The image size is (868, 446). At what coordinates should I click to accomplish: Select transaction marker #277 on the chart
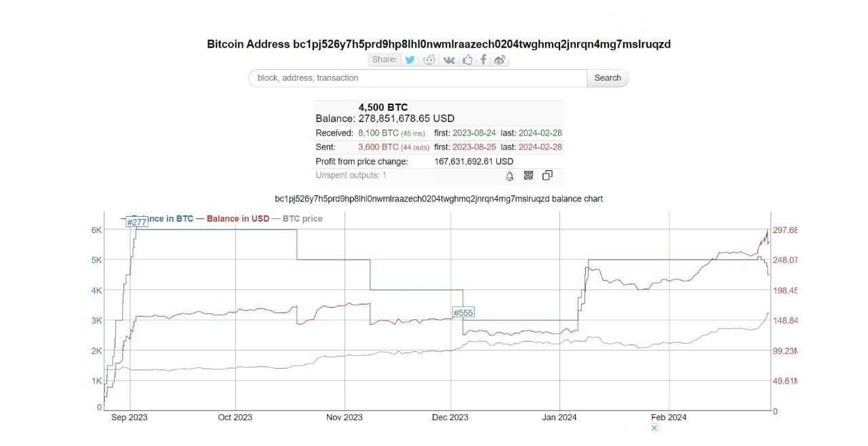(x=135, y=221)
